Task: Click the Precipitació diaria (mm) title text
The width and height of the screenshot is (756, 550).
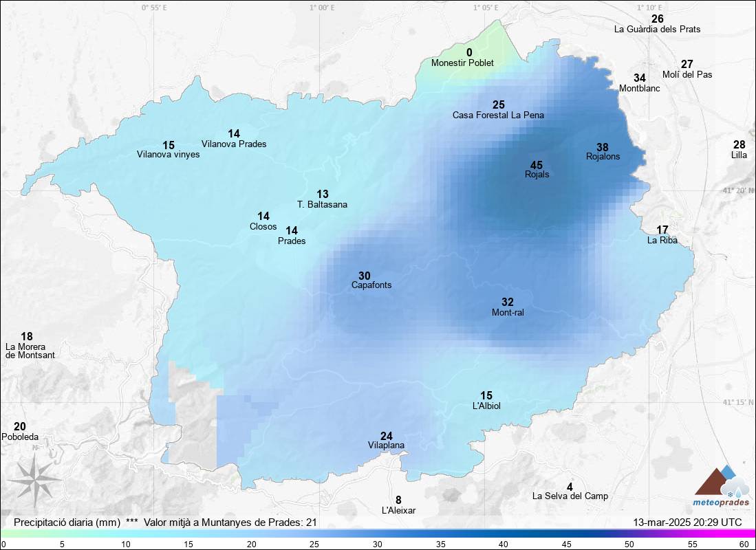Action: coord(67,522)
